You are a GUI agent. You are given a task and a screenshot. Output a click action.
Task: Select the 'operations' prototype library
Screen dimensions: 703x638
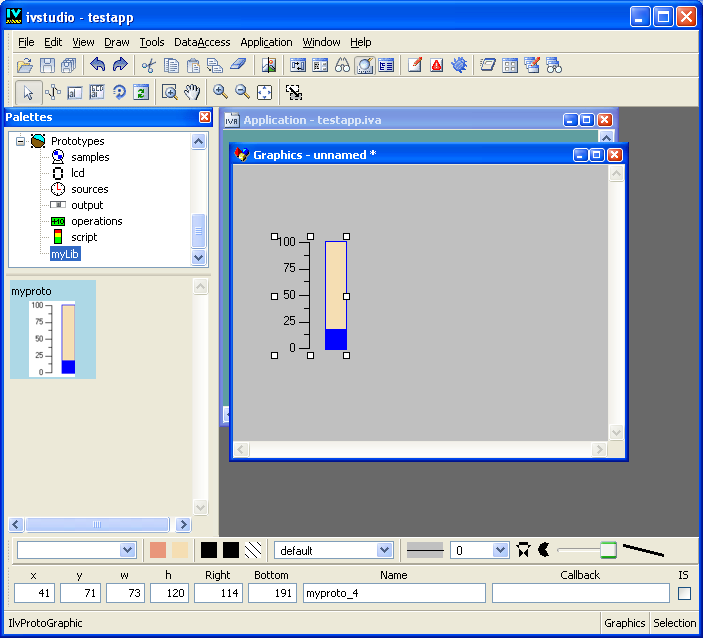click(x=96, y=221)
